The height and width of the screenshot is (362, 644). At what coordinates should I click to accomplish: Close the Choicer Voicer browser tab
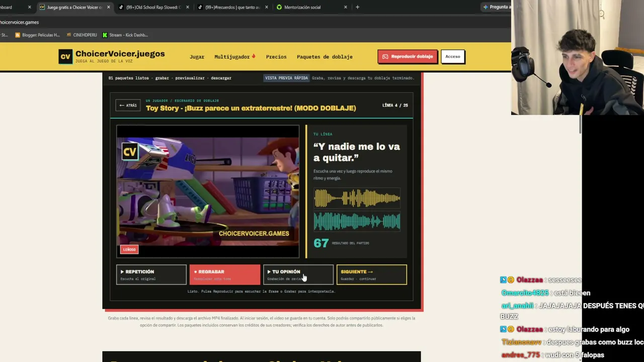(x=108, y=7)
